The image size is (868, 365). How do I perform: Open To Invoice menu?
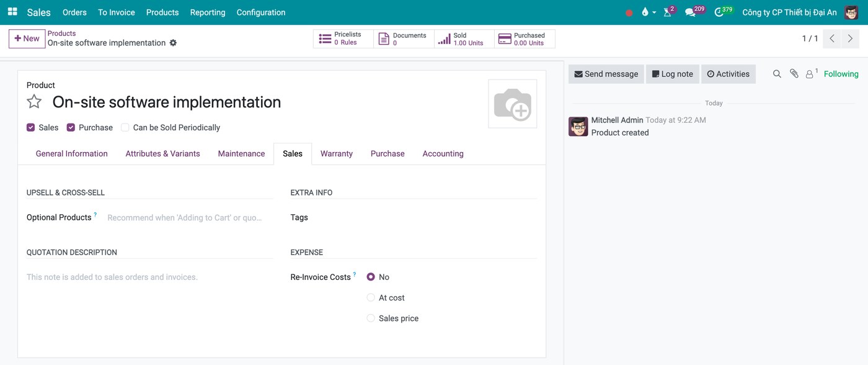point(116,12)
